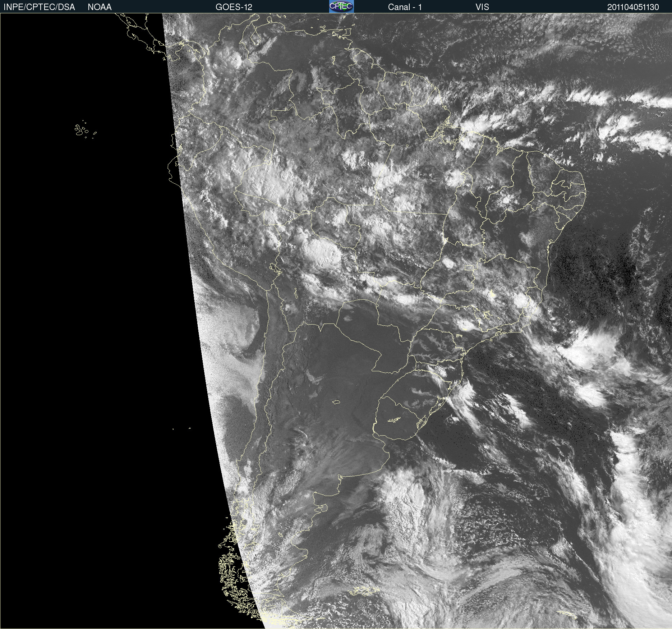The width and height of the screenshot is (672, 629).
Task: Click the CPTEC logo in header
Action: (341, 6)
